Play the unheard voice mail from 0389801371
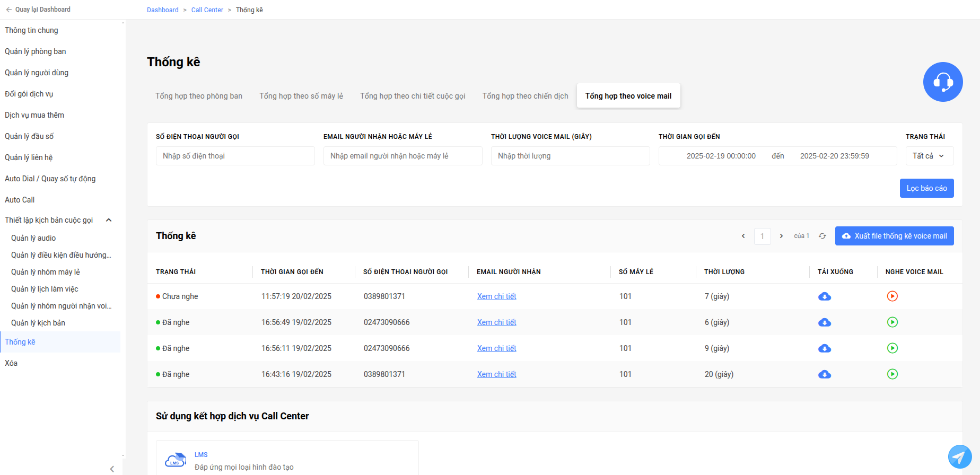The height and width of the screenshot is (475, 980). [x=892, y=296]
